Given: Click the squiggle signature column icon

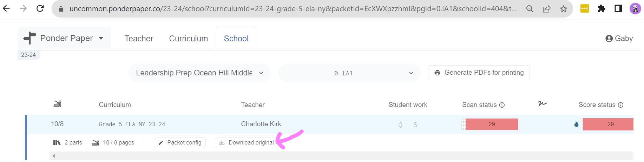Looking at the screenshot, I should (x=543, y=103).
